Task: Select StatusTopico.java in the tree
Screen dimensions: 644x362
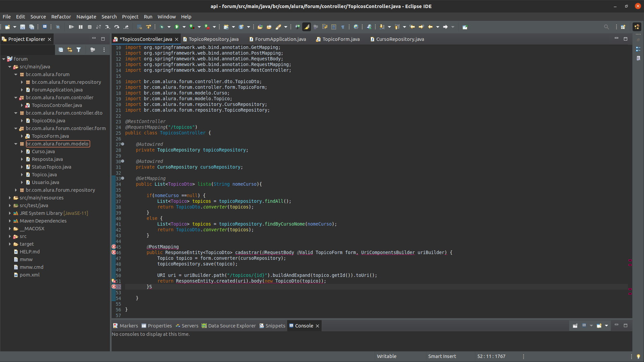Action: tap(51, 167)
